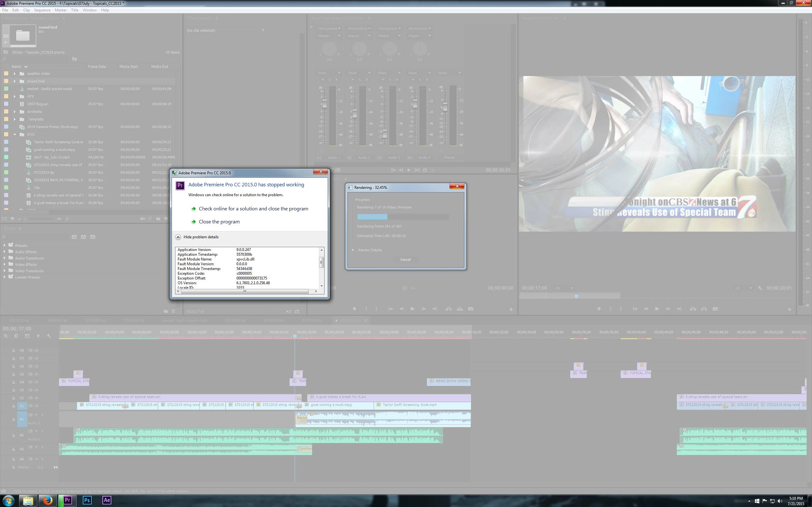812x507 pixels.
Task: Open After Effects from the taskbar
Action: [x=107, y=500]
